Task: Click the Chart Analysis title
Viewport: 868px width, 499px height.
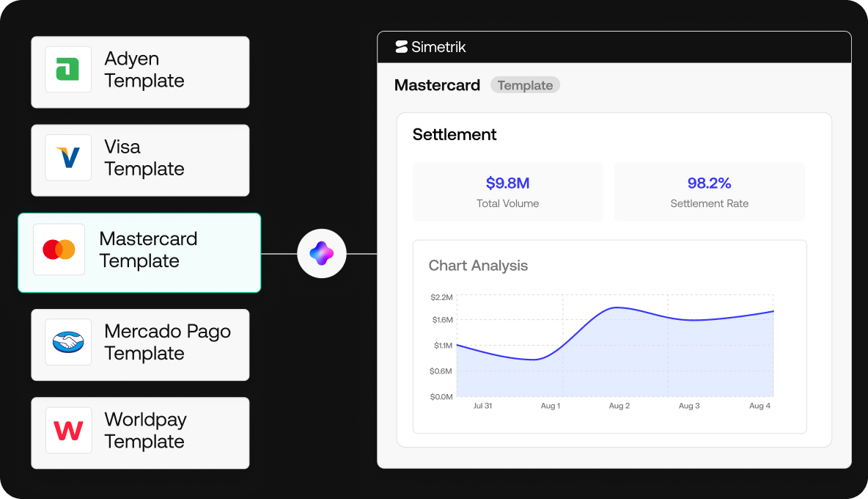Action: tap(478, 266)
